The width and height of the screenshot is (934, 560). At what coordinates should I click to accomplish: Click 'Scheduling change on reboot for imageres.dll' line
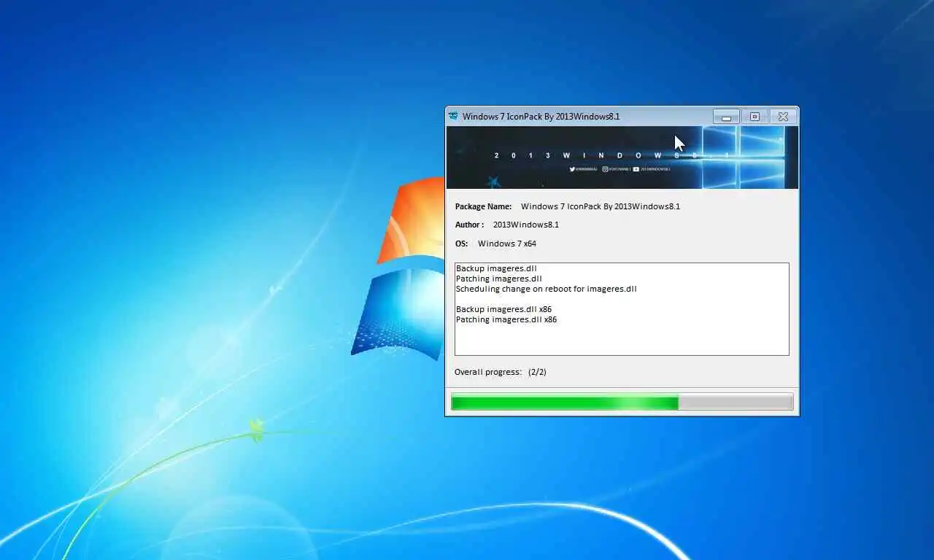(x=547, y=289)
